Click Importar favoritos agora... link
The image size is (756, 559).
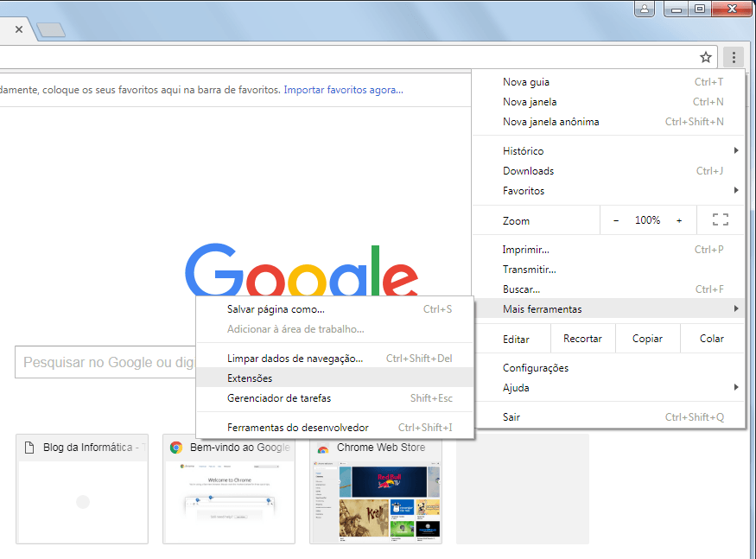click(x=343, y=90)
